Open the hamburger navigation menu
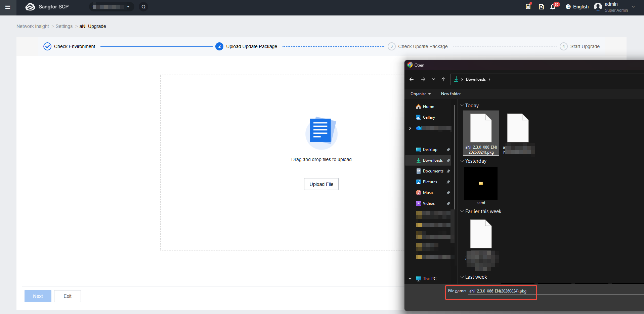Screen dimensions: 644x314 pos(8,7)
